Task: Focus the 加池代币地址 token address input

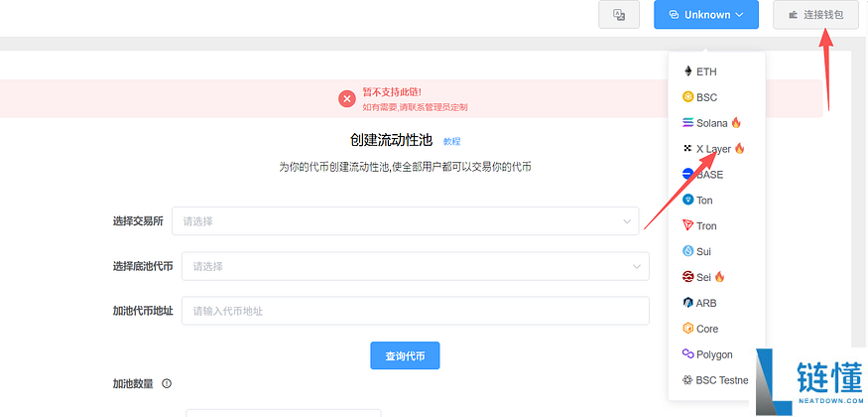Action: point(416,311)
